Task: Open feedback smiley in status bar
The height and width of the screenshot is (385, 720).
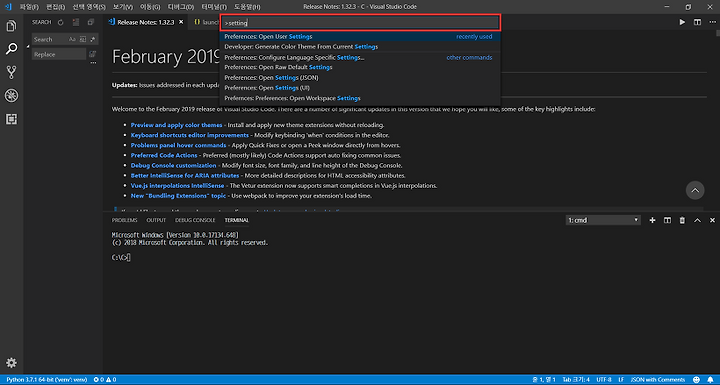Action: 696,379
